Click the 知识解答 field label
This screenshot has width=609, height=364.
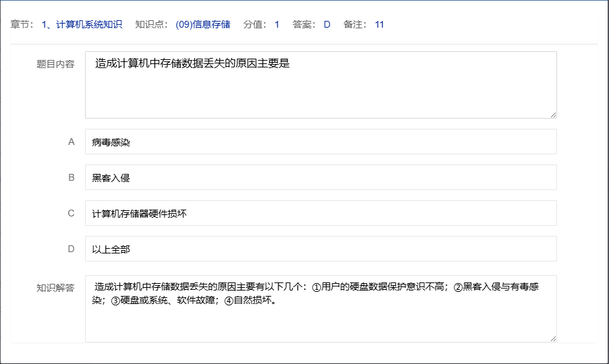pyautogui.click(x=55, y=288)
